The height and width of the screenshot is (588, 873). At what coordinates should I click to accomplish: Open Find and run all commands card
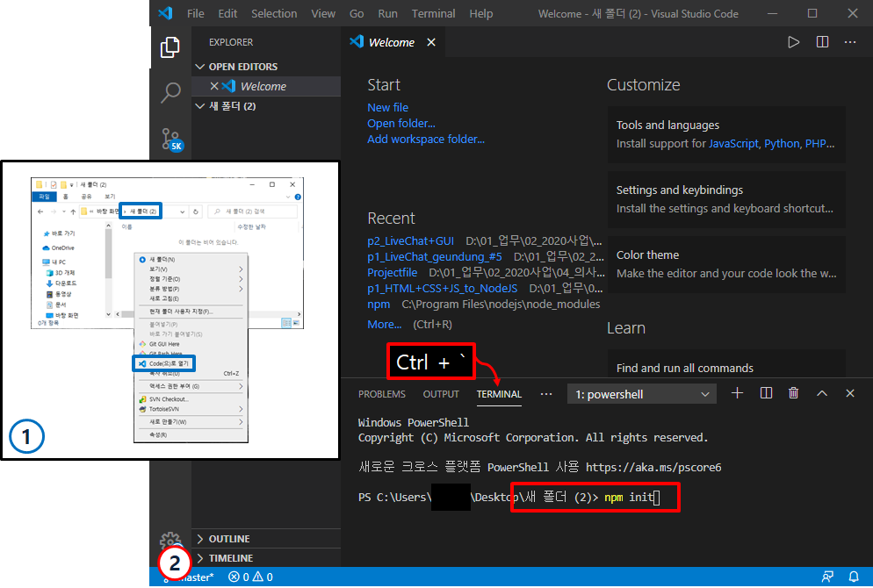point(726,364)
